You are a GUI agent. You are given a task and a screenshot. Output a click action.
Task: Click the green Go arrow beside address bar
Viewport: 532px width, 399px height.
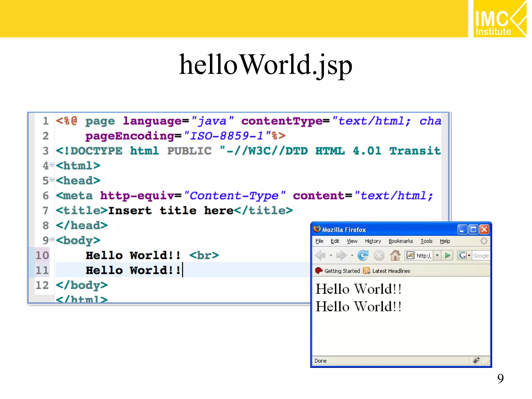447,255
